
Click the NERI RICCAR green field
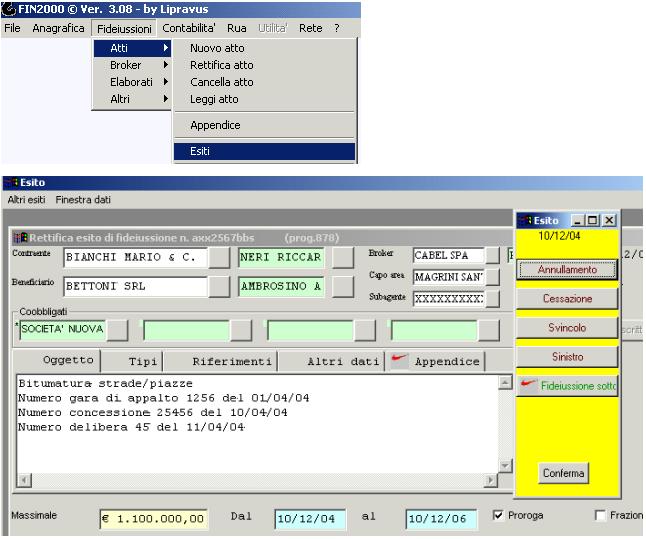tap(281, 258)
